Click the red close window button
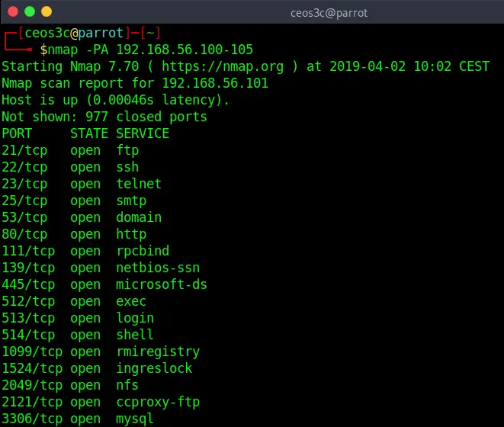This screenshot has height=427, width=504. tap(13, 12)
